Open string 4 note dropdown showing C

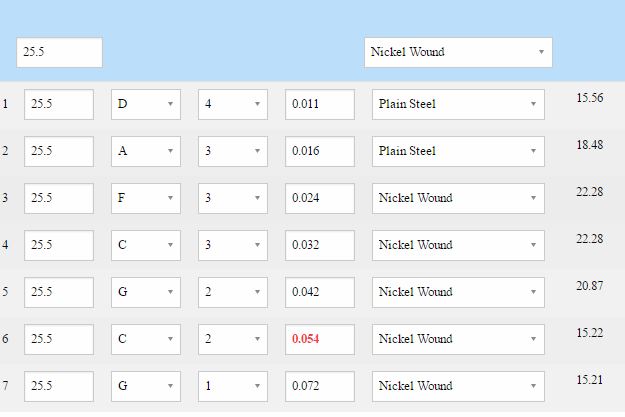[145, 246]
